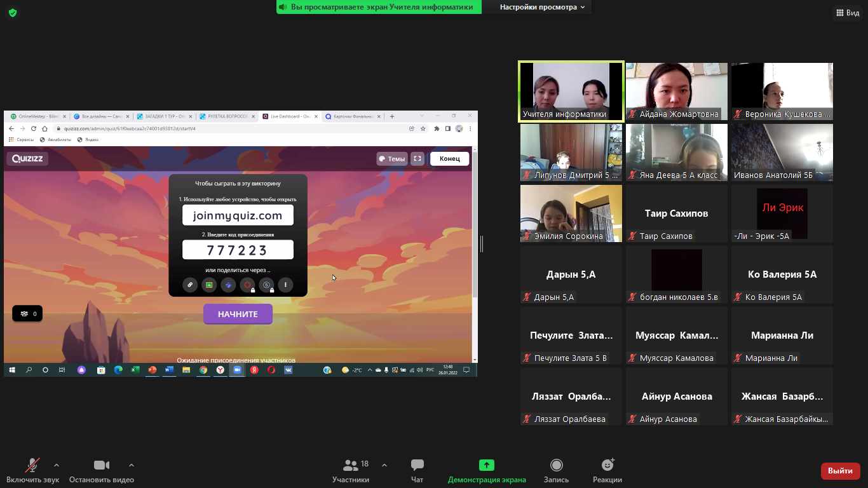The image size is (868, 488).
Task: Click the panel divider resize handle
Action: 482,243
